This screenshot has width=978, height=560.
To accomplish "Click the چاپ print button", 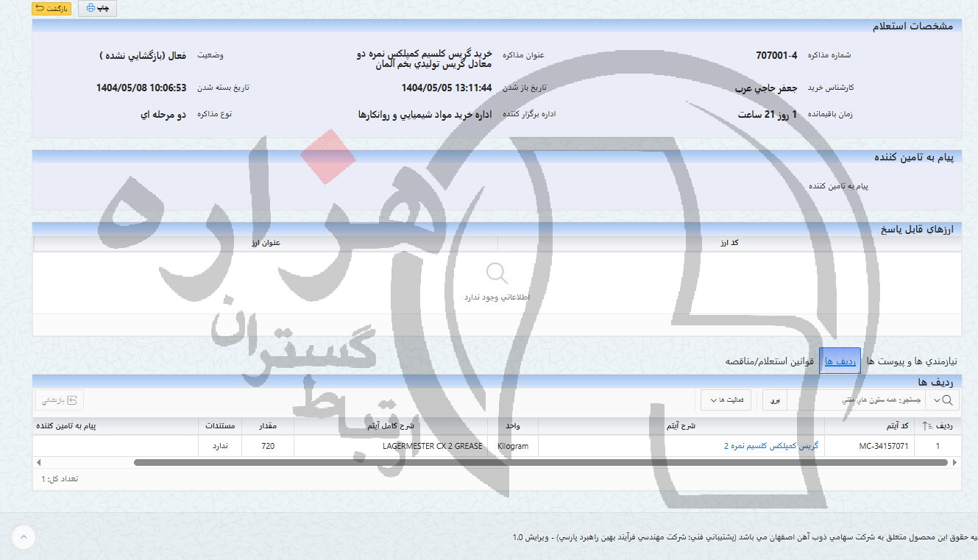I will click(96, 8).
